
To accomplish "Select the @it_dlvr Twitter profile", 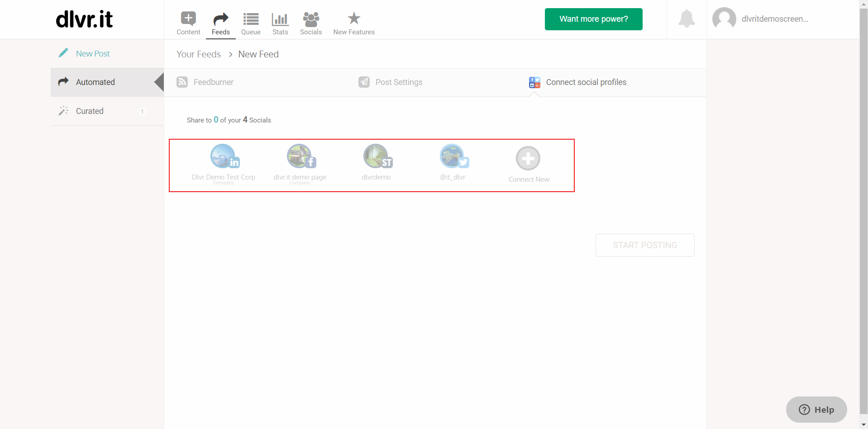I will (453, 162).
